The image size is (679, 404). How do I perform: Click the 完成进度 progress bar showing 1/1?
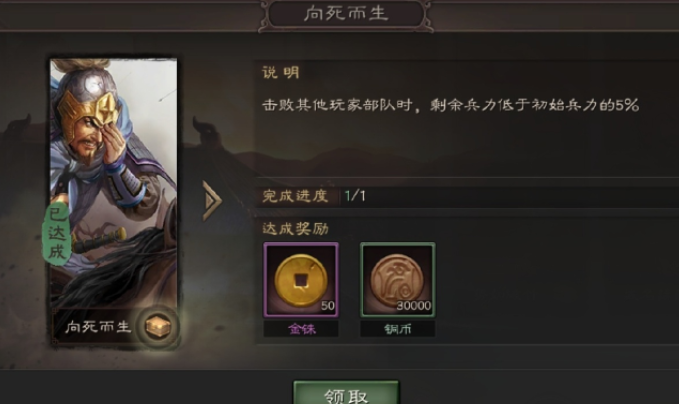[x=466, y=196]
